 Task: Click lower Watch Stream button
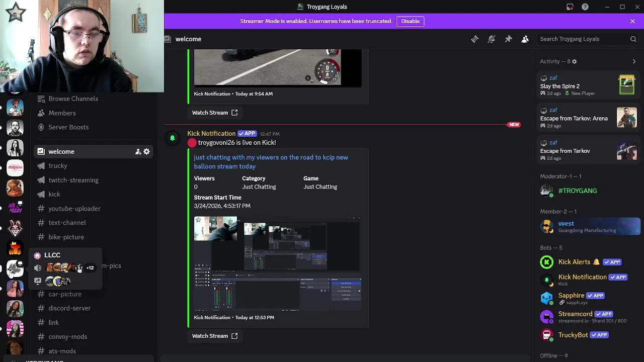click(214, 336)
